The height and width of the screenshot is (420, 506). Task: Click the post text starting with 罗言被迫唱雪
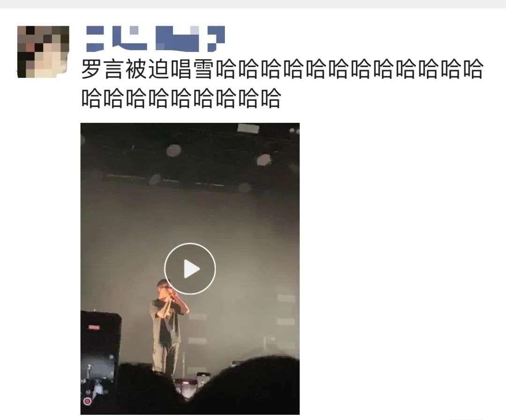282,83
